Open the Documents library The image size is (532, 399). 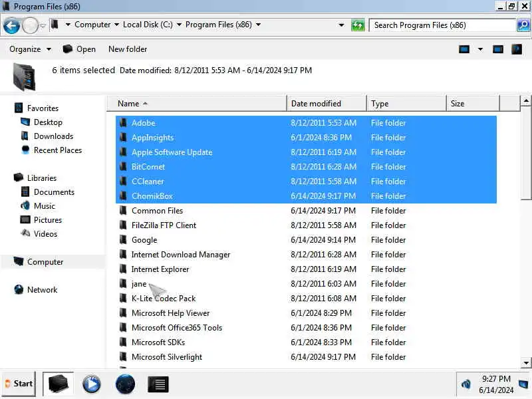[54, 192]
